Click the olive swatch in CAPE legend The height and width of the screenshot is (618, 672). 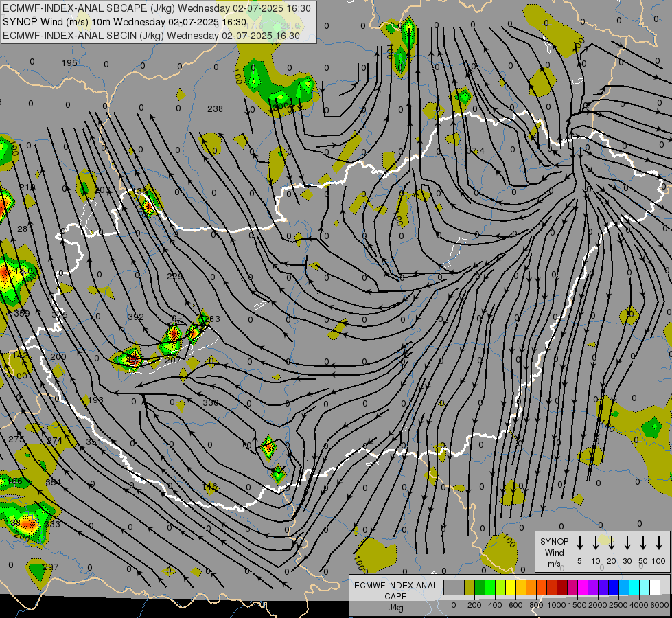pyautogui.click(x=470, y=588)
